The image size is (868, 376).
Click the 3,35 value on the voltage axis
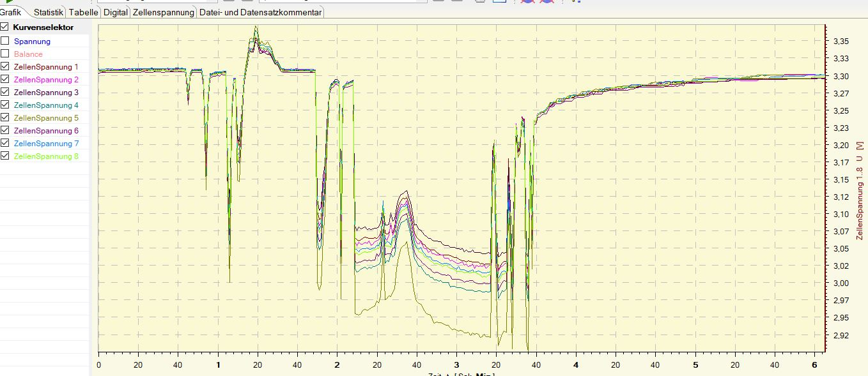click(841, 41)
